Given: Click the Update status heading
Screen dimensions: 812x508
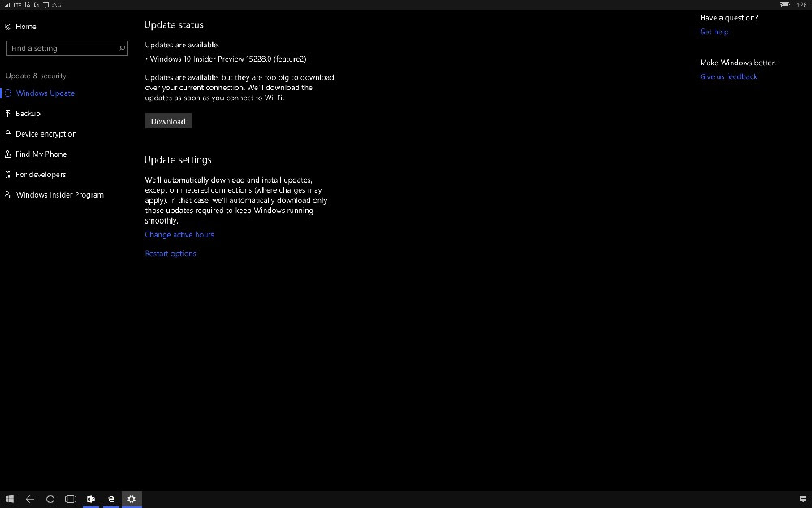Looking at the screenshot, I should tap(174, 25).
